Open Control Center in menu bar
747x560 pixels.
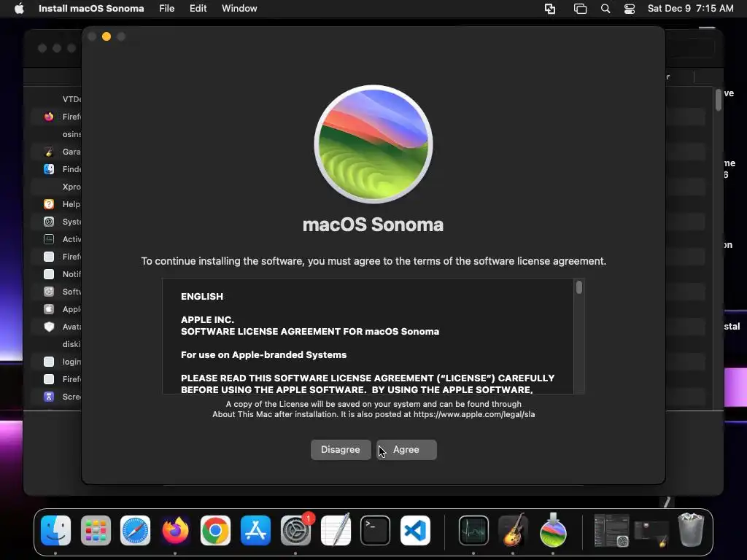[x=630, y=9]
